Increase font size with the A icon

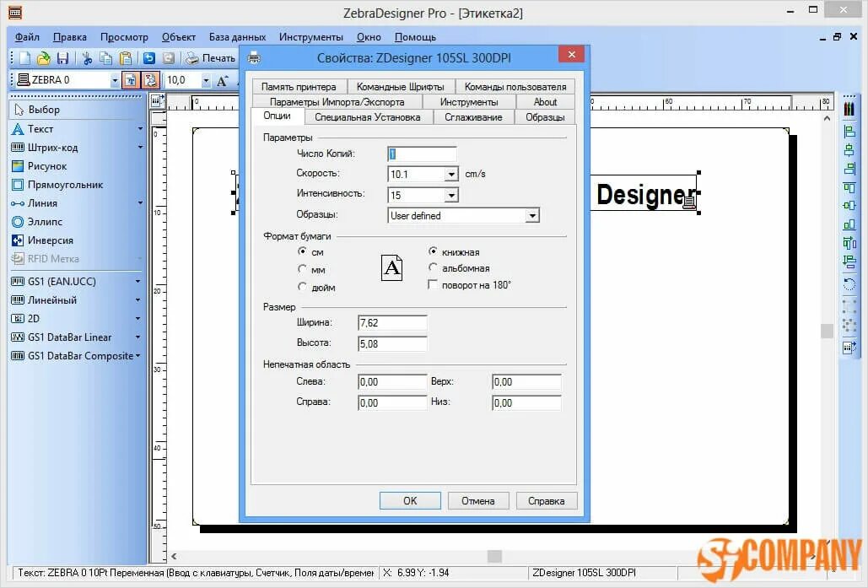pos(223,81)
